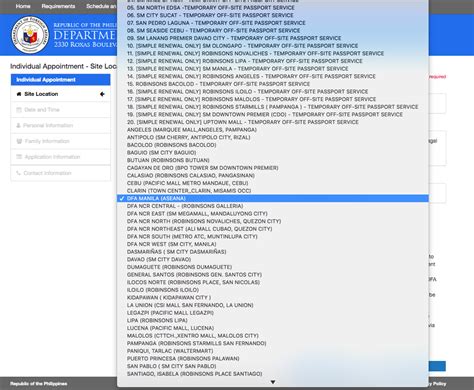Select Santiago, Isabela option

(x=273, y=374)
